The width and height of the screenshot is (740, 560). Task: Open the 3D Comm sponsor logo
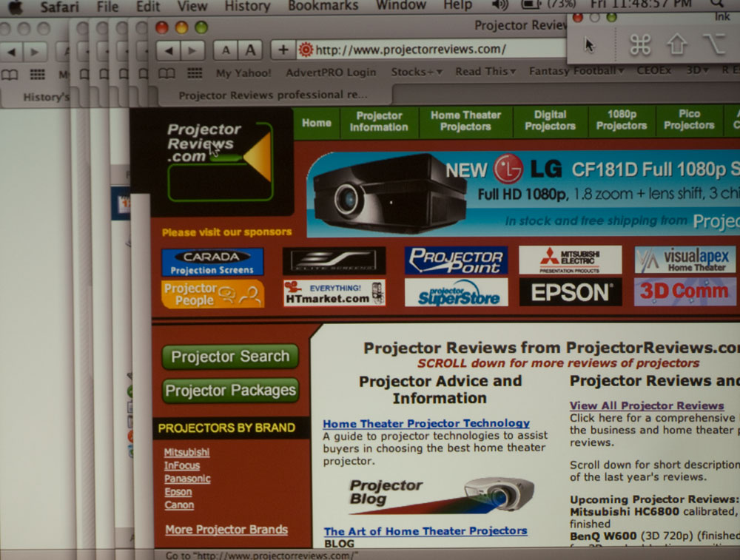tap(685, 291)
